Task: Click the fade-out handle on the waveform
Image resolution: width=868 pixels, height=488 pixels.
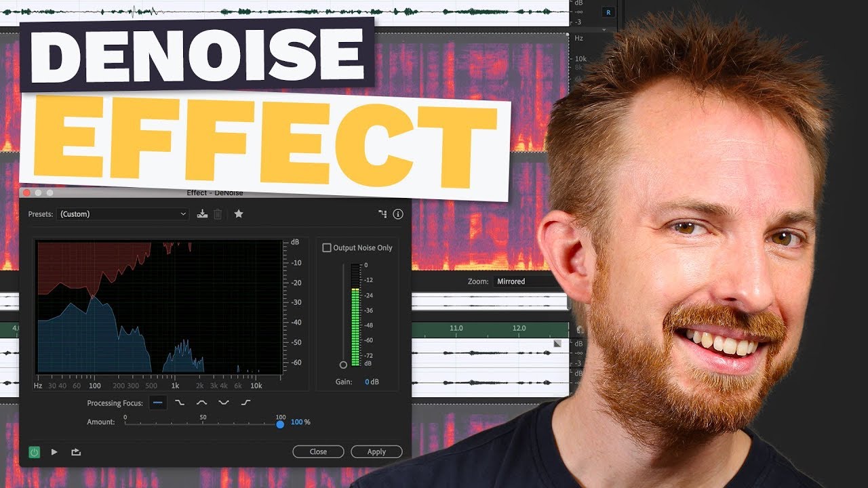Action: point(557,344)
